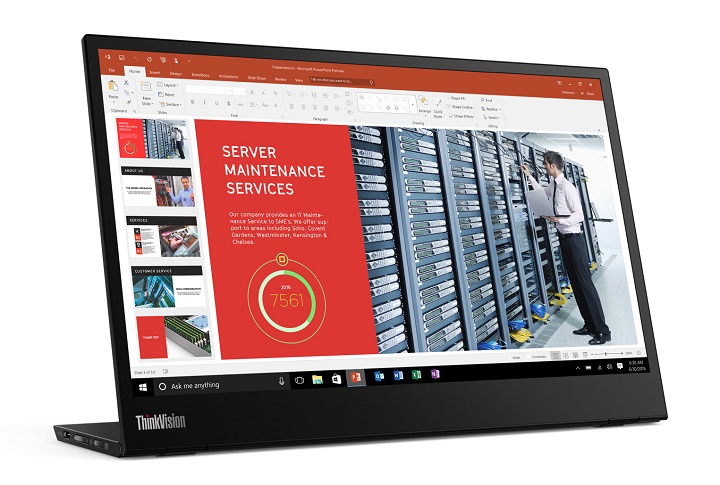Click the Find button in Editing group
Viewport: 720px width, 485px height.
[x=487, y=100]
